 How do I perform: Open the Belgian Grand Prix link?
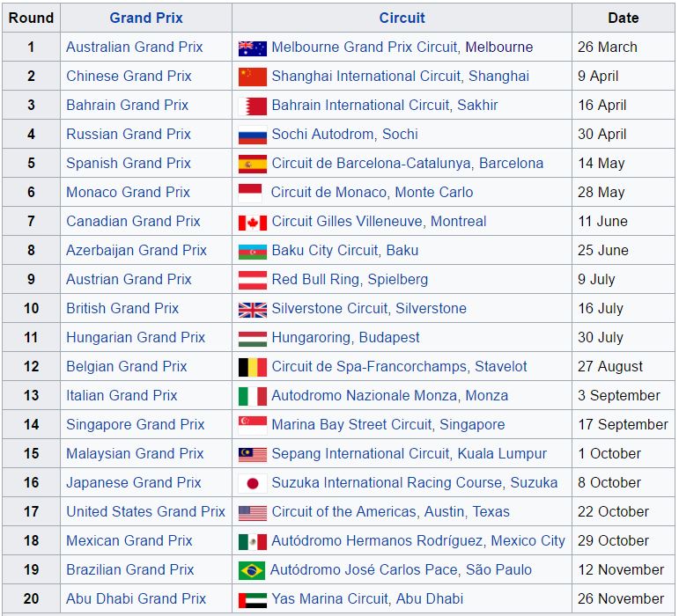(x=127, y=366)
